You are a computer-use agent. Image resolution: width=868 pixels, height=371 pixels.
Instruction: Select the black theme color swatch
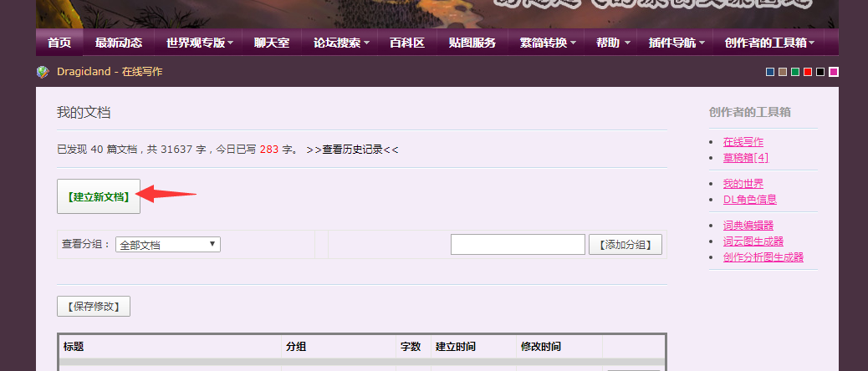[x=820, y=72]
